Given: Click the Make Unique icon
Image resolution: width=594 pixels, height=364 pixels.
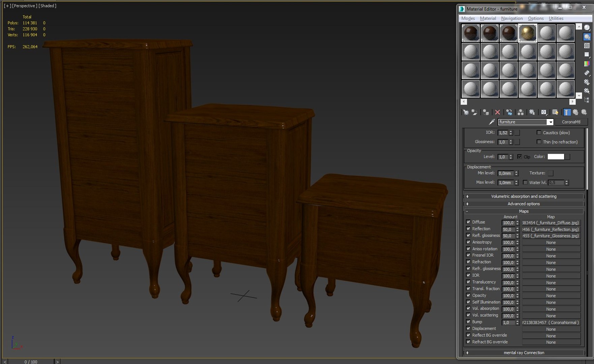Looking at the screenshot, I should 521,112.
